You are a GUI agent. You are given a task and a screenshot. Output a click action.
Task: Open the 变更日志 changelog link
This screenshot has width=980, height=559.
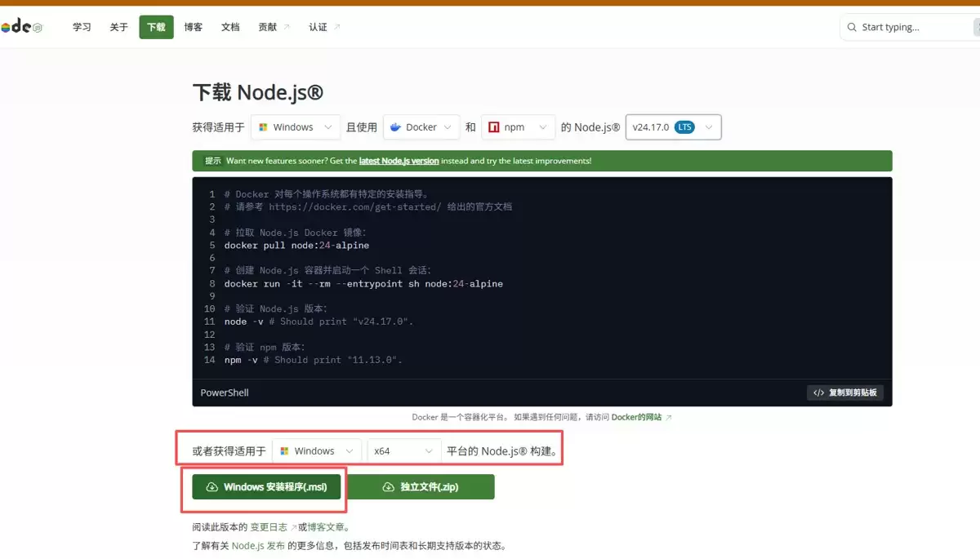click(x=269, y=527)
